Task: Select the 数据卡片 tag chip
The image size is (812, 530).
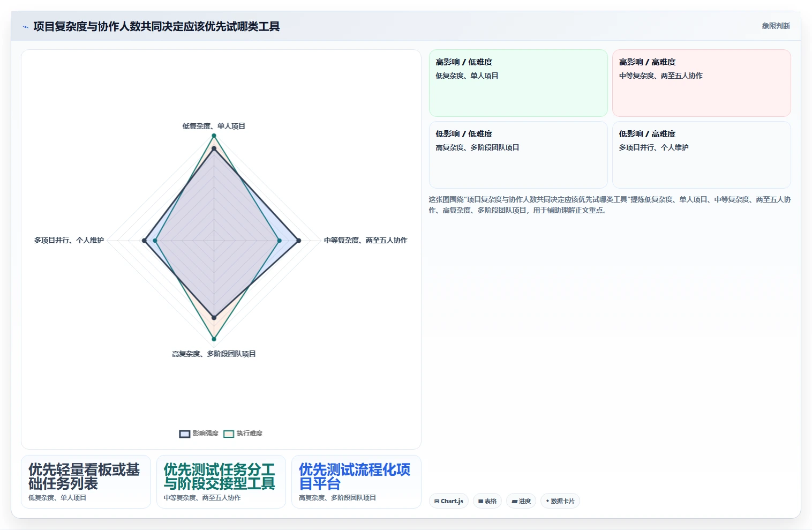Action: pos(560,501)
